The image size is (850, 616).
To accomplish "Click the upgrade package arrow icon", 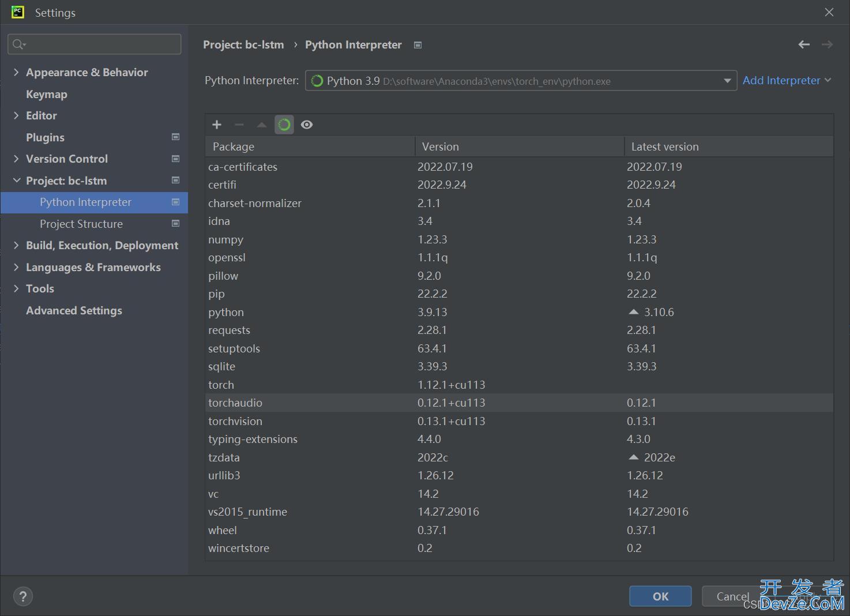I will 262,125.
